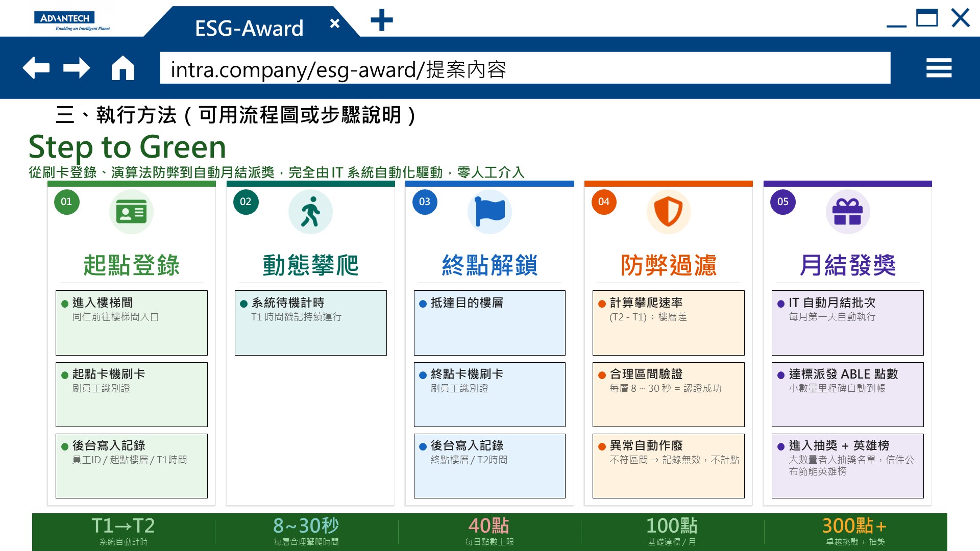Click the orange shield icon in step 04
The image size is (980, 551).
click(669, 212)
